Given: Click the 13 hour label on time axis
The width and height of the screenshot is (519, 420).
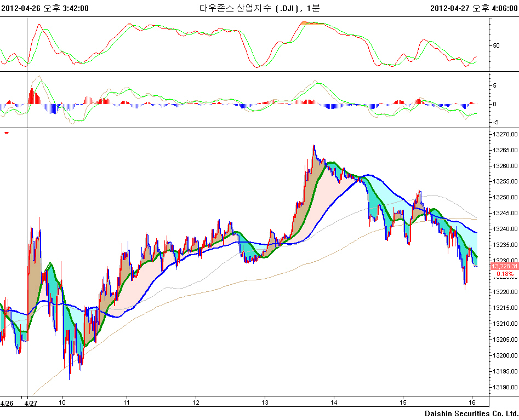Looking at the screenshot, I should 265,403.
